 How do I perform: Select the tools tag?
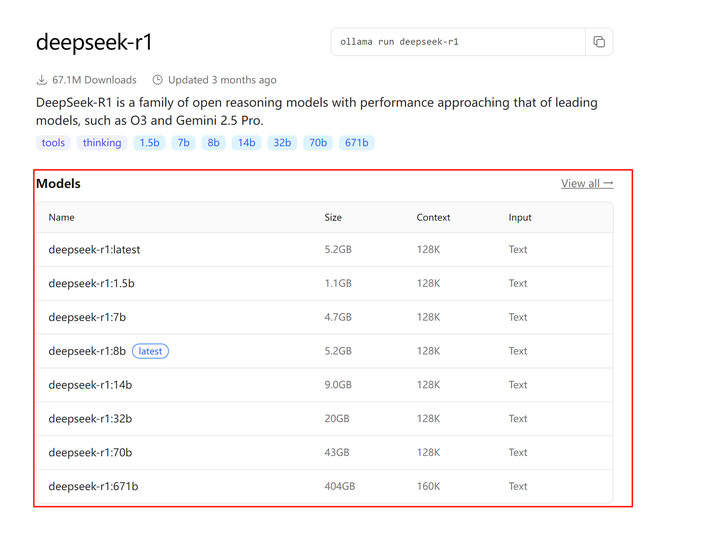pyautogui.click(x=53, y=143)
